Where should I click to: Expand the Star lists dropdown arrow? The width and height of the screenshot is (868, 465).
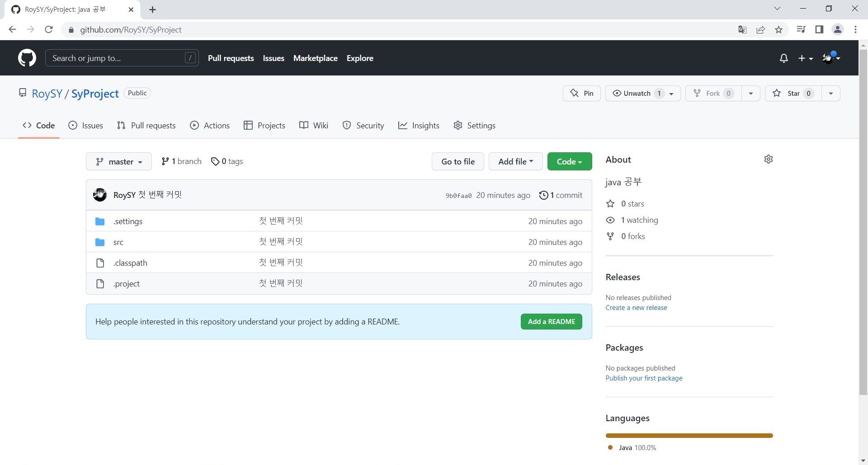(831, 94)
